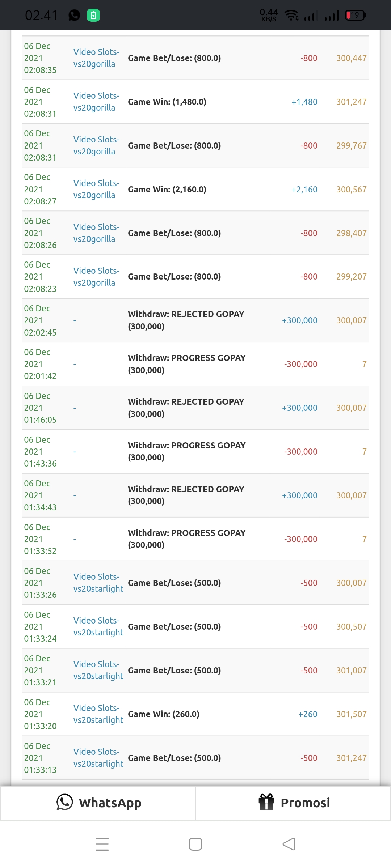Tap the status bar clock showing 02.41
Screen dimensions: 391x868
[41, 15]
